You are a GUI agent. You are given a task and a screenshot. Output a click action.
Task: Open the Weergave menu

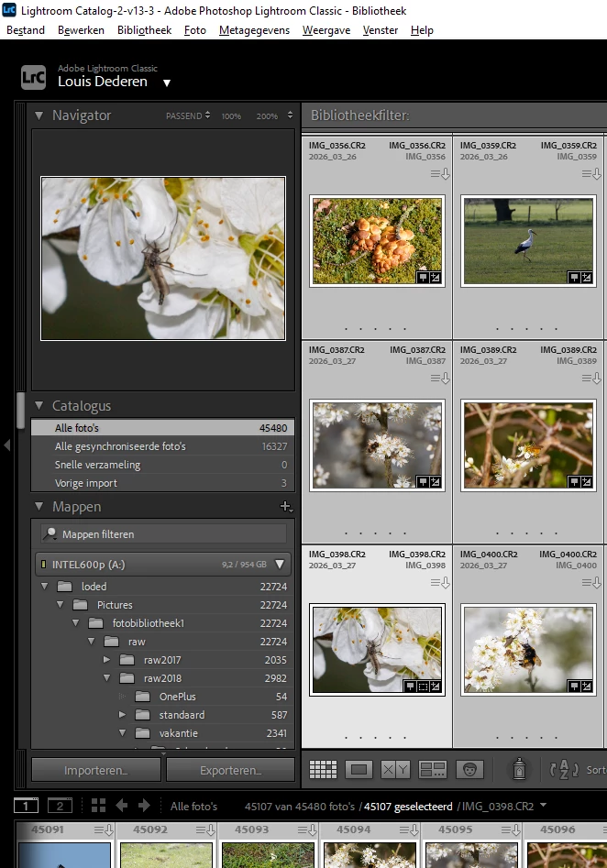click(x=326, y=30)
